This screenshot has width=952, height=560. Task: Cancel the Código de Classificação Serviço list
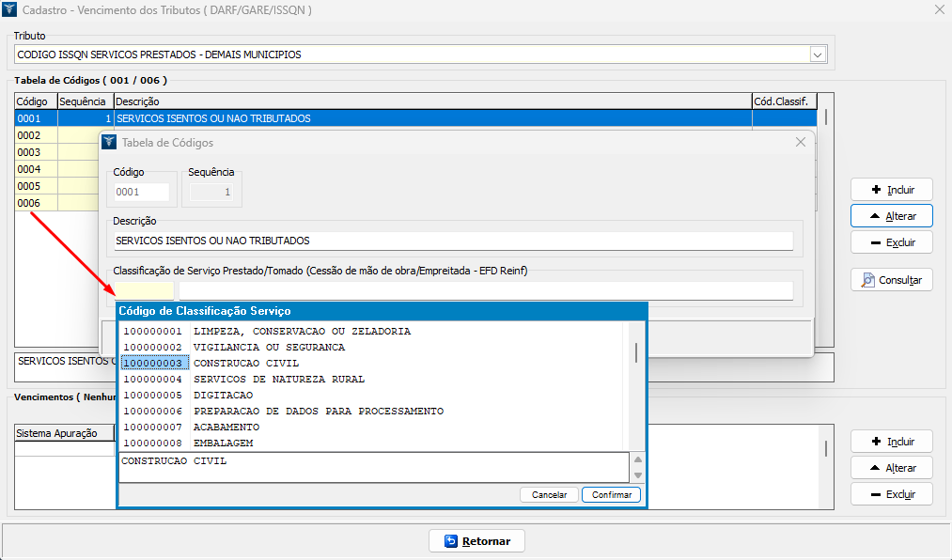pos(549,494)
